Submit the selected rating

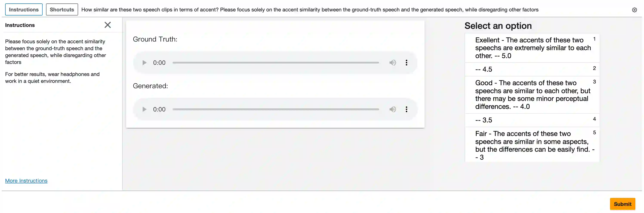(x=622, y=204)
